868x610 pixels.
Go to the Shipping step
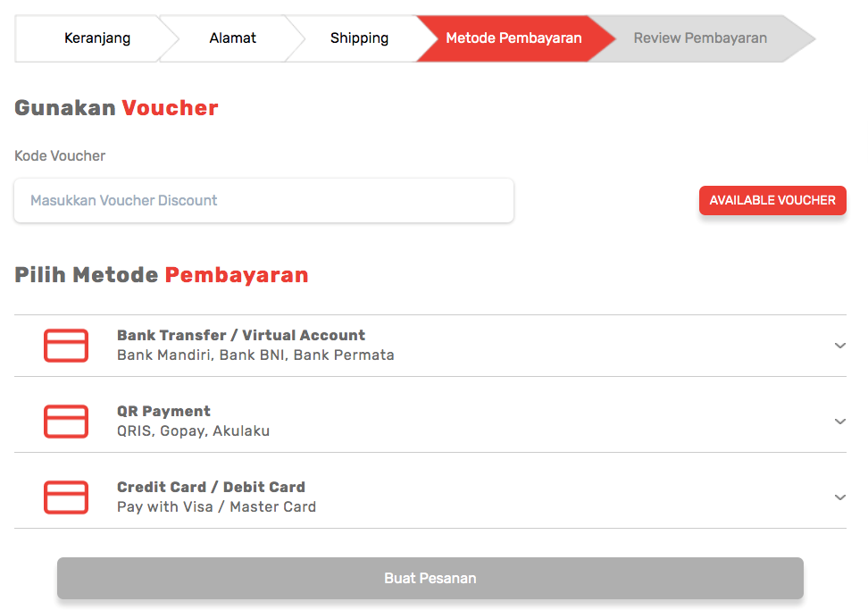pyautogui.click(x=359, y=38)
